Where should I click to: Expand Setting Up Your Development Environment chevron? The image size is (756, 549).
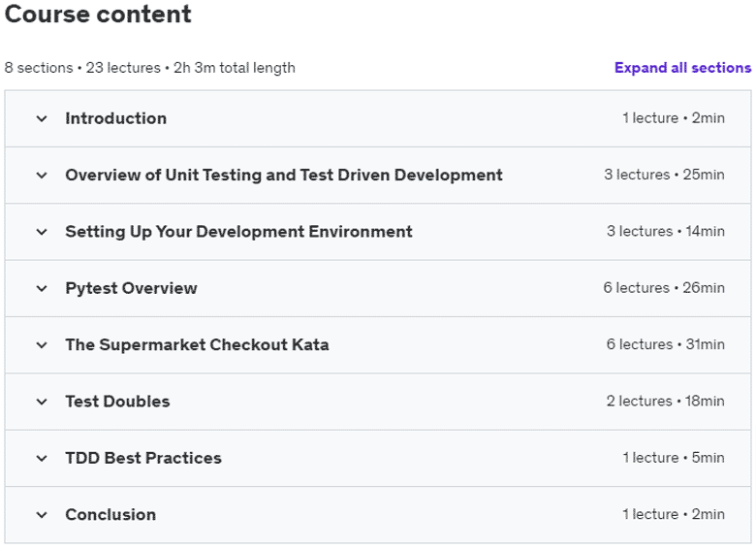click(42, 232)
